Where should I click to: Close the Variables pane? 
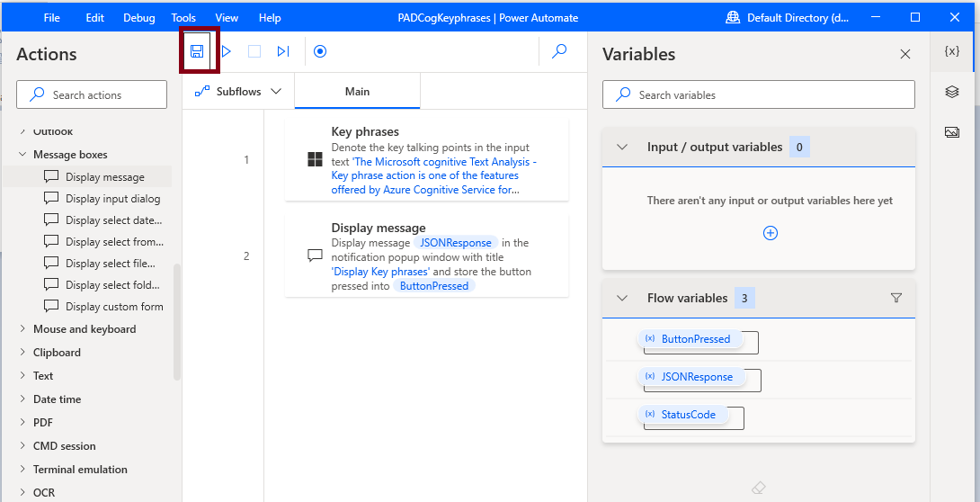click(905, 54)
